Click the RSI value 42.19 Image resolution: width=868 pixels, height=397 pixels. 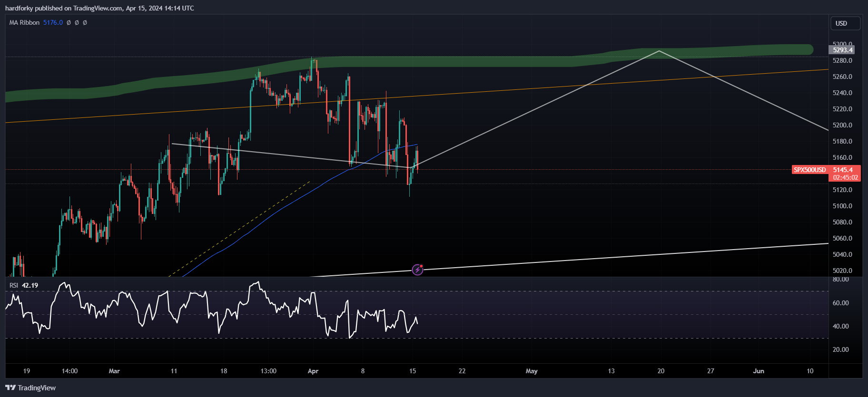tap(30, 285)
